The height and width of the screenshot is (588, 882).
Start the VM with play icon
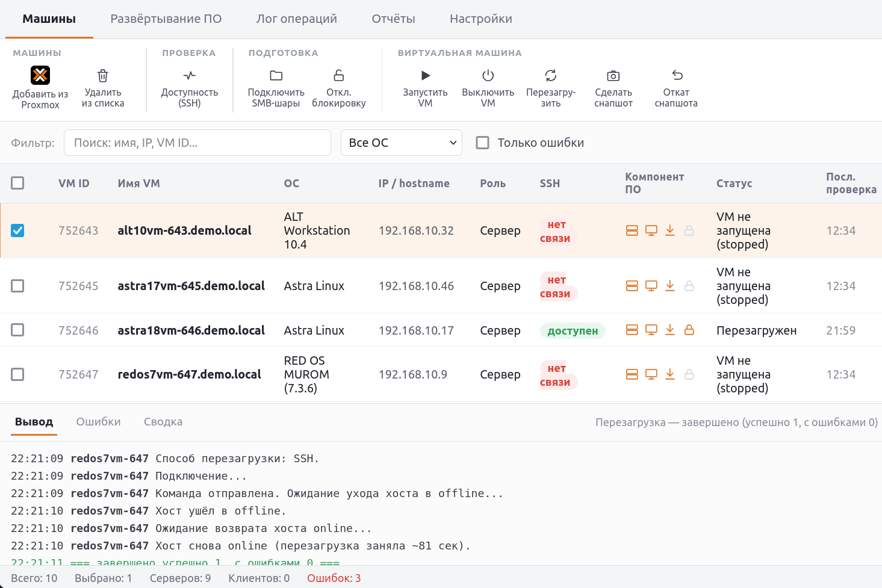click(x=426, y=75)
